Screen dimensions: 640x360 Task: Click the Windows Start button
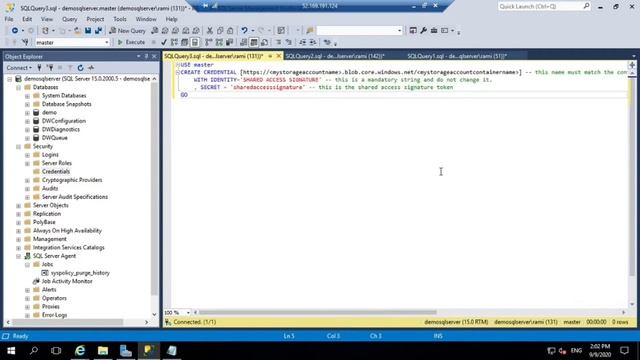11,351
